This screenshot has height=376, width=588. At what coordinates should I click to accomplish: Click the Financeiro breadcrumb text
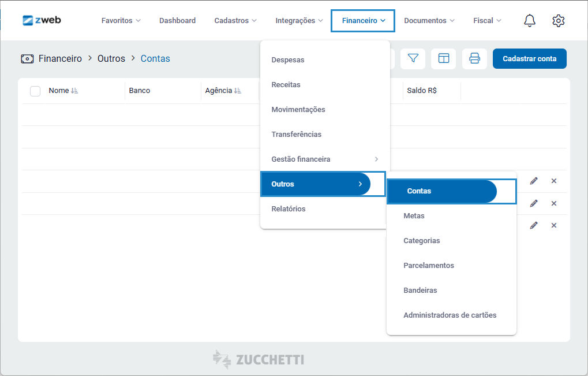coord(60,58)
